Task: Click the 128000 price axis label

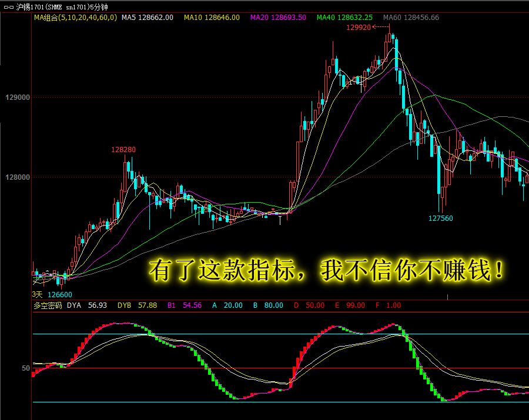Action: (18, 177)
